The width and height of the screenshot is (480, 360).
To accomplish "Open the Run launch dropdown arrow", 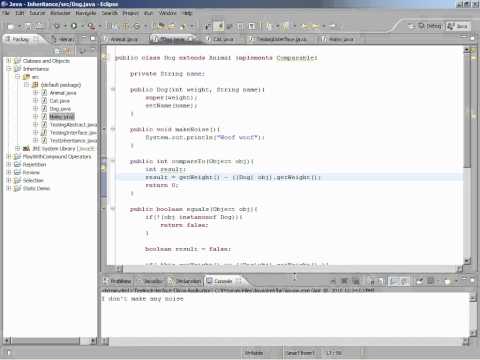I will (x=82, y=26).
